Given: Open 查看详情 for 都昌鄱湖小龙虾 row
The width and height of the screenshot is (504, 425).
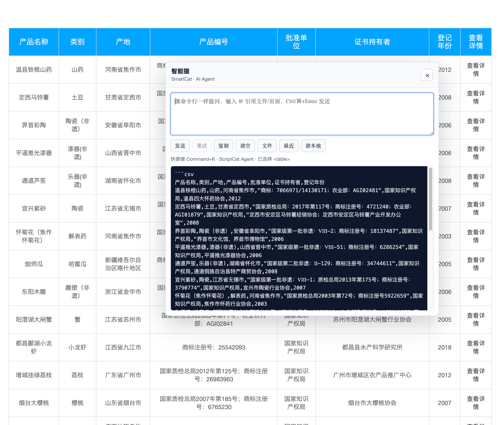Looking at the screenshot, I should (x=476, y=347).
